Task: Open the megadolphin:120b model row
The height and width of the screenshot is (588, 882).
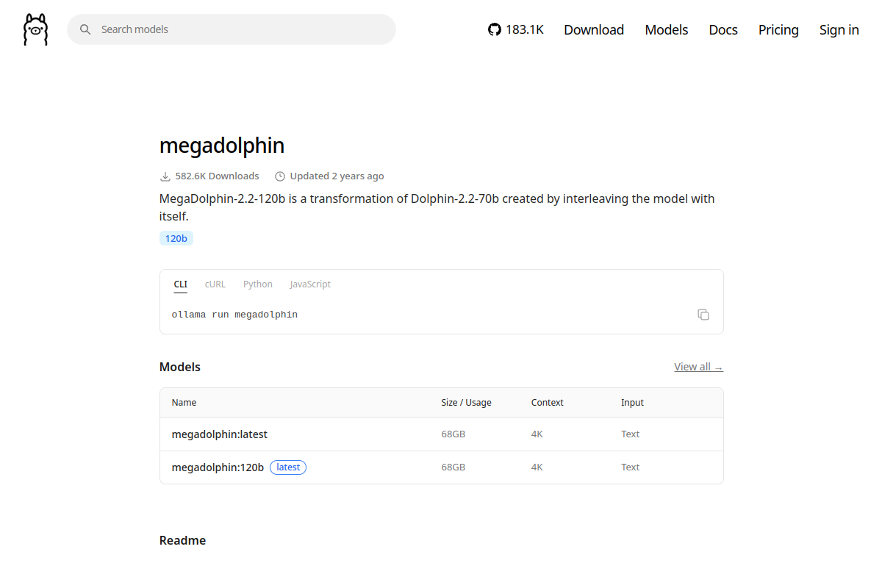Action: [x=441, y=467]
